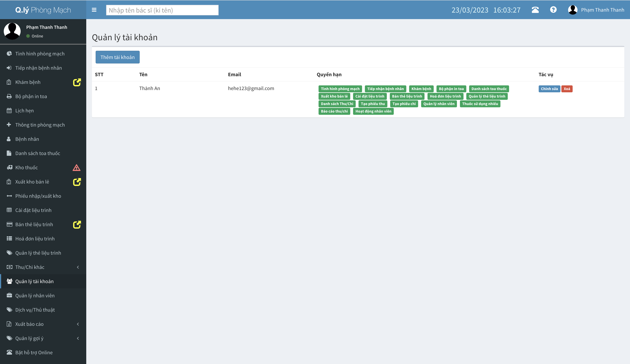Open external link icon beside Xuất kho bán lẻ

77,182
